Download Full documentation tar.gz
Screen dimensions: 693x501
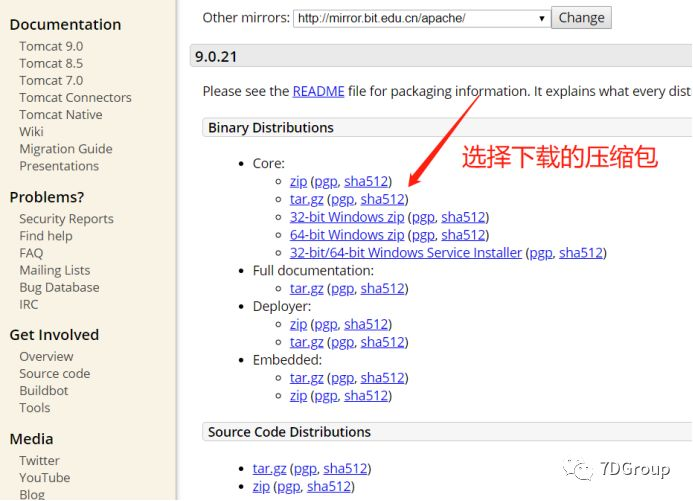[306, 289]
